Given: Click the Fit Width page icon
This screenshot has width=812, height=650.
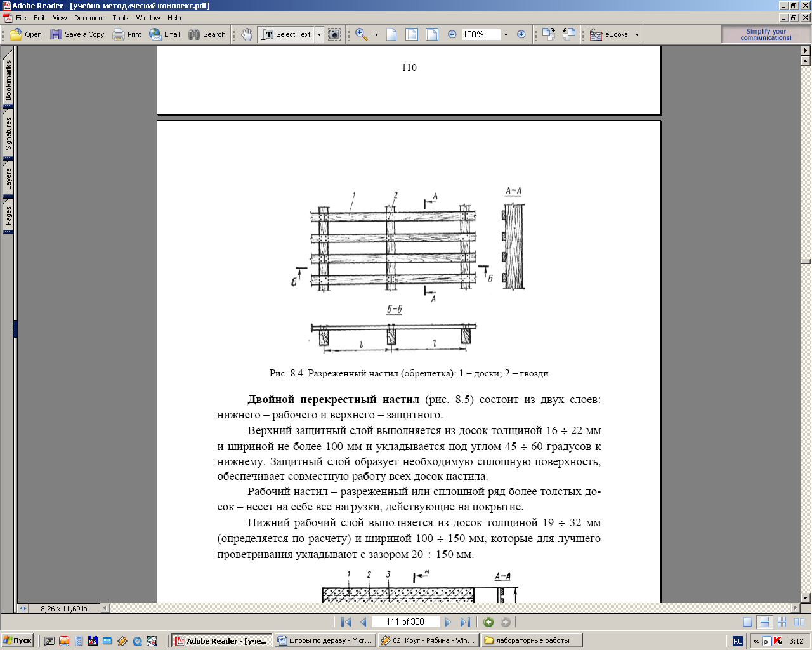Looking at the screenshot, I should (432, 34).
